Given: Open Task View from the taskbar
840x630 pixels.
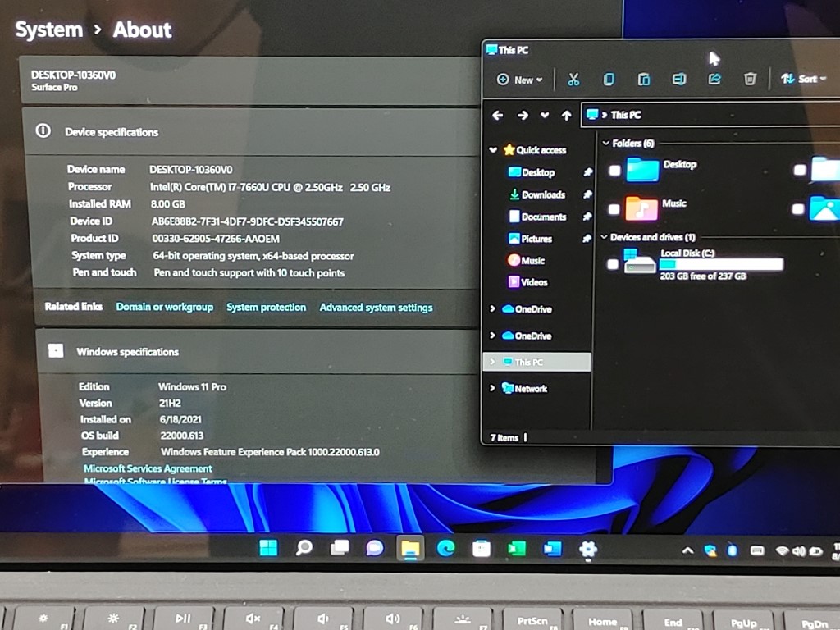Looking at the screenshot, I should point(340,547).
